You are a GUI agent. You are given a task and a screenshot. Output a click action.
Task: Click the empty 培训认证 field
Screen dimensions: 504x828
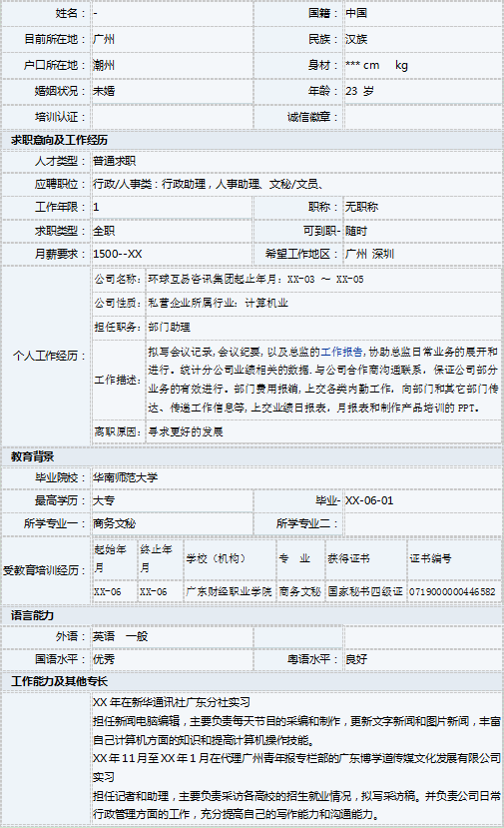(172, 117)
